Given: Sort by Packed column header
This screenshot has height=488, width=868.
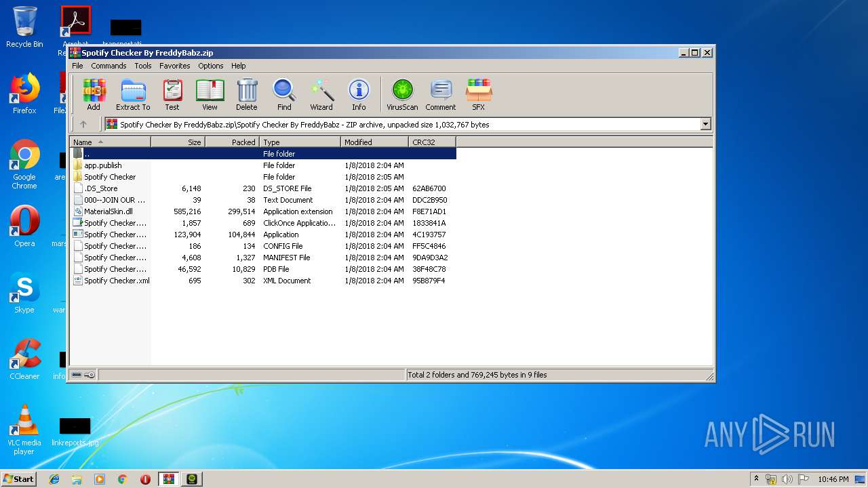Looking at the screenshot, I should 233,142.
